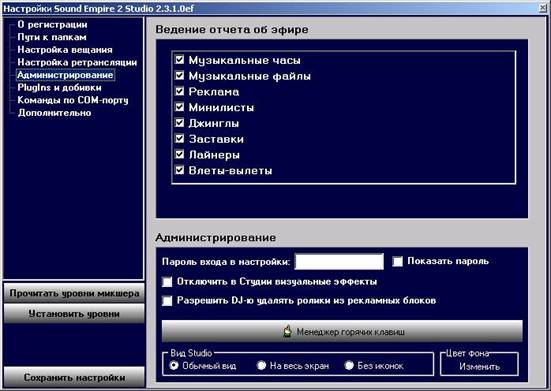Check Разрешить DJ-ю удалять ролики option
The image size is (551, 391).
[167, 301]
